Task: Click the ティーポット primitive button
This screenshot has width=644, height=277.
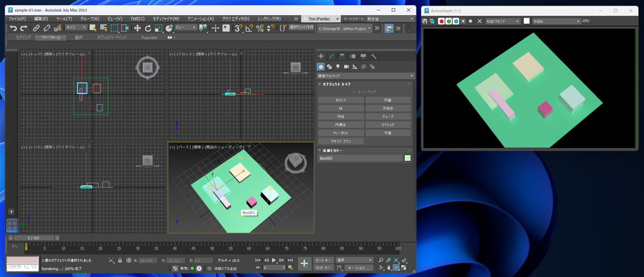Action: 341,133
